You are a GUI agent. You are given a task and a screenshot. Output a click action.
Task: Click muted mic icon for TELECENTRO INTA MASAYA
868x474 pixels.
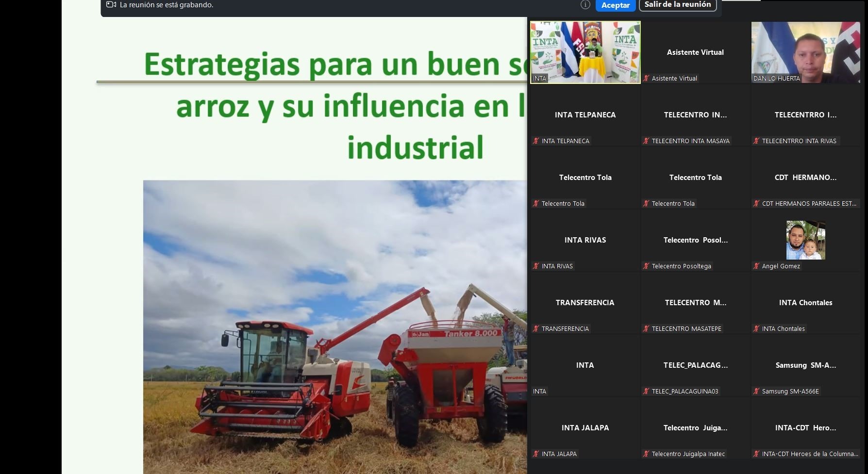[646, 141]
